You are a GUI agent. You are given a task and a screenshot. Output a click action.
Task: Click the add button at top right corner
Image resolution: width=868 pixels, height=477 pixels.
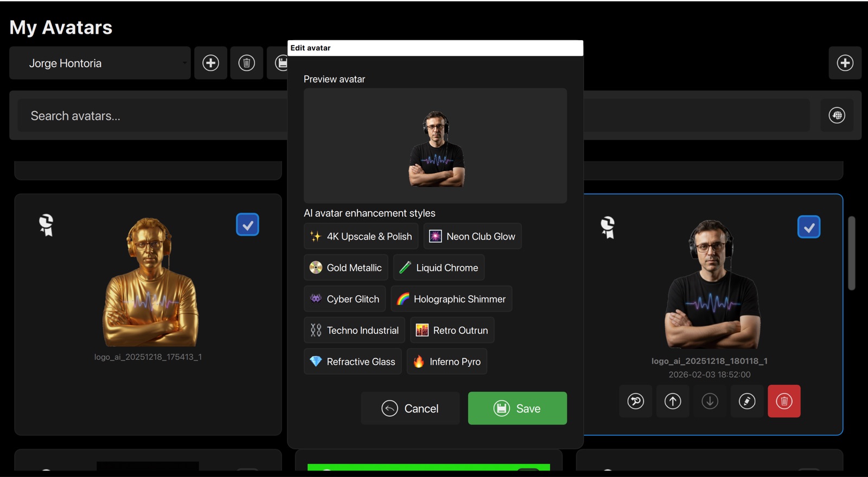845,63
